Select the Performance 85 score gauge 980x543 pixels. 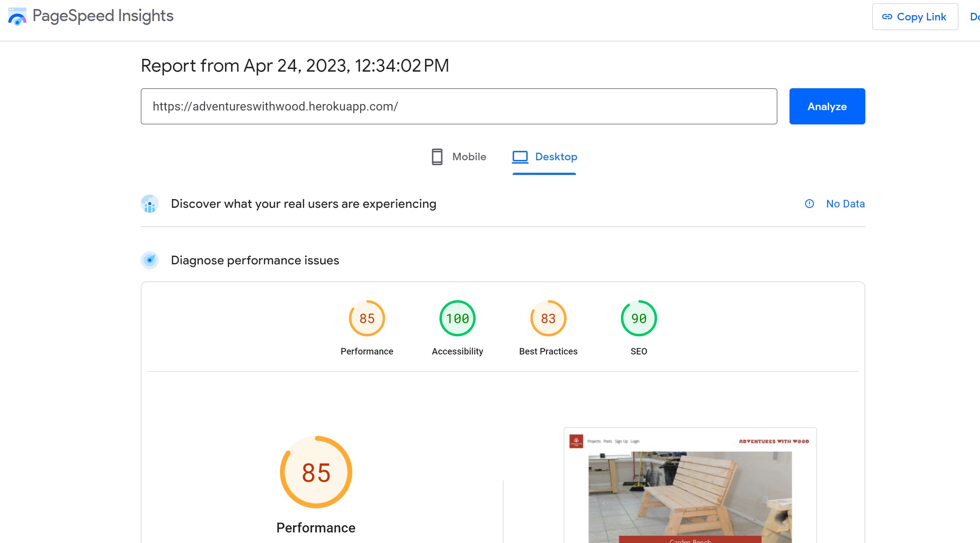tap(367, 318)
